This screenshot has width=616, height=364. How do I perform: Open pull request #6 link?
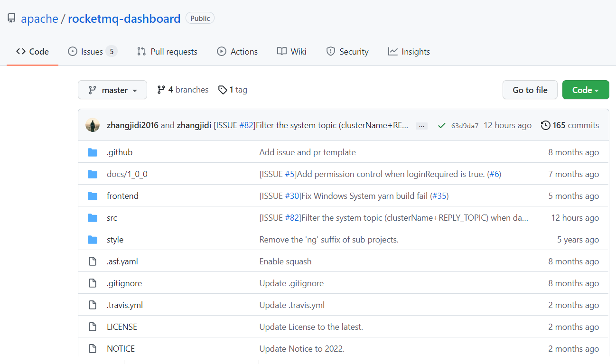[x=494, y=174]
